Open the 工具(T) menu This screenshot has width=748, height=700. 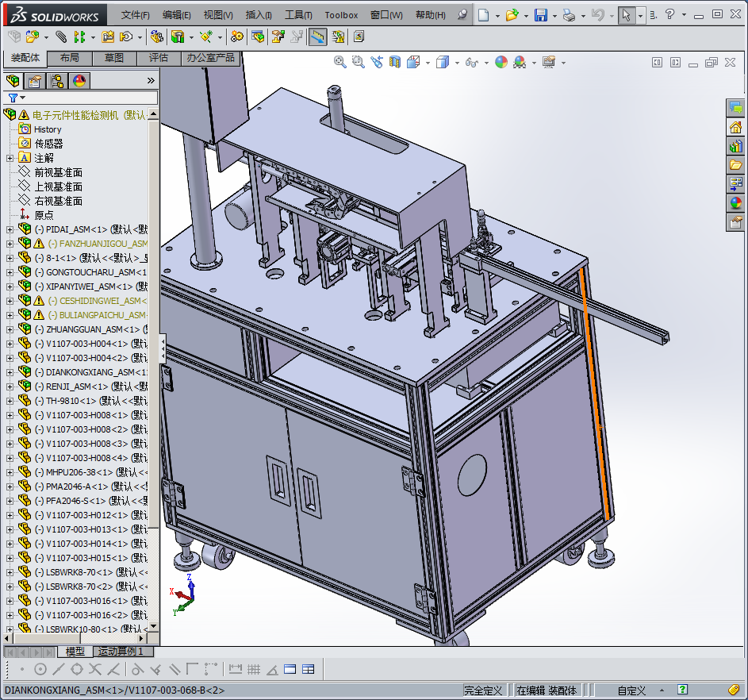click(298, 15)
